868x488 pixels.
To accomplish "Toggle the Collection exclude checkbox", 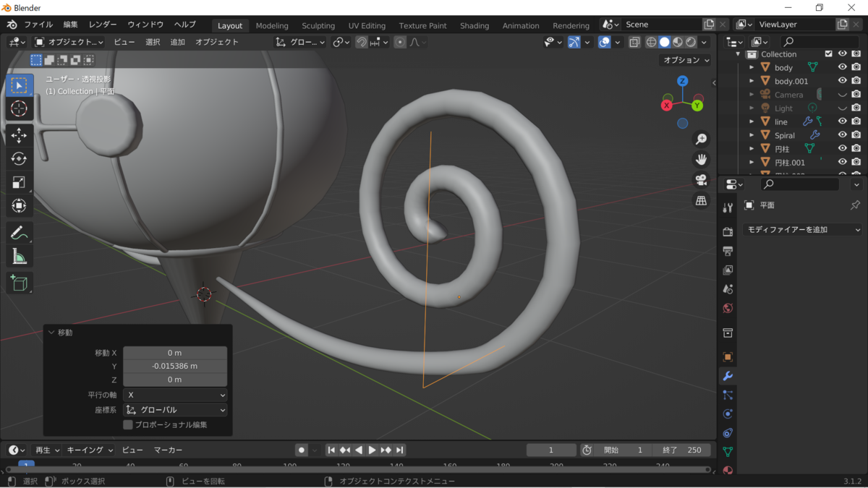I will point(829,54).
